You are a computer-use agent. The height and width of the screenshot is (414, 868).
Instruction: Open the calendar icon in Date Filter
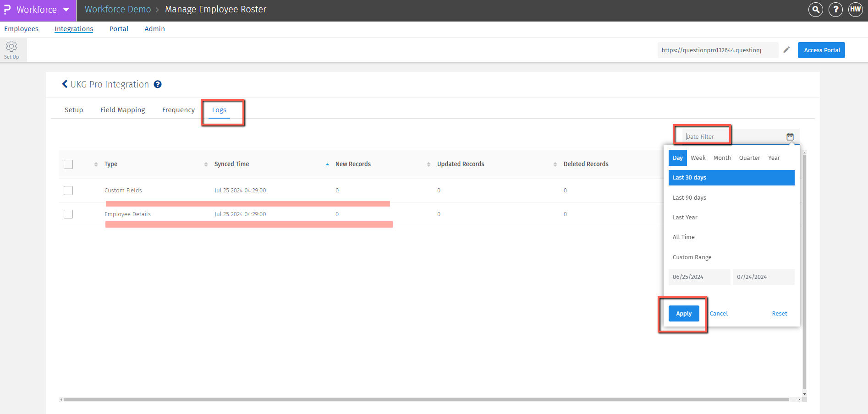pyautogui.click(x=790, y=136)
